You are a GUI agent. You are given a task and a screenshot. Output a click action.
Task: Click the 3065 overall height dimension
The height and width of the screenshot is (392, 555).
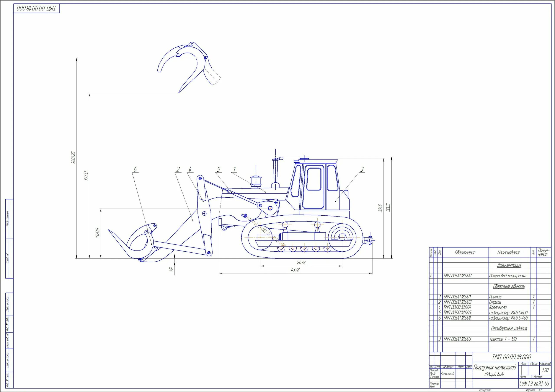pos(388,208)
